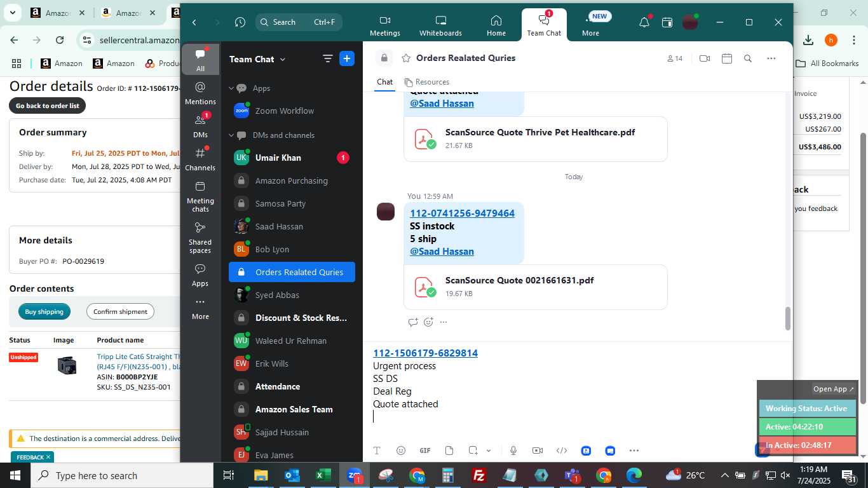This screenshot has height=488, width=868.
Task: Open the Amazon Purchasing channel
Action: click(292, 180)
